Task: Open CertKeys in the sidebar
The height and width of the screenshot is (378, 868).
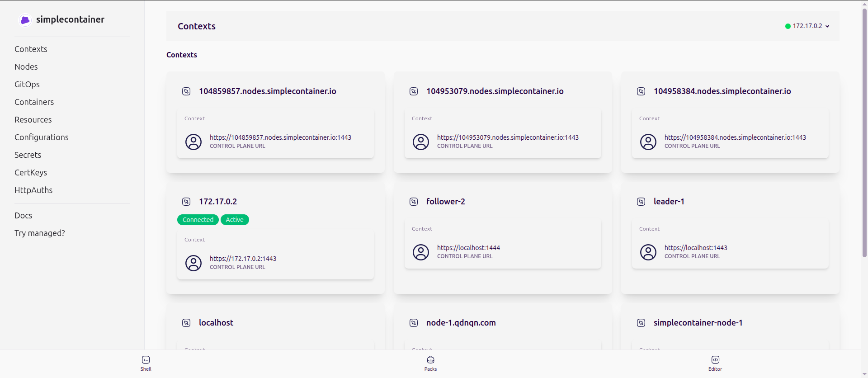Action: point(31,173)
